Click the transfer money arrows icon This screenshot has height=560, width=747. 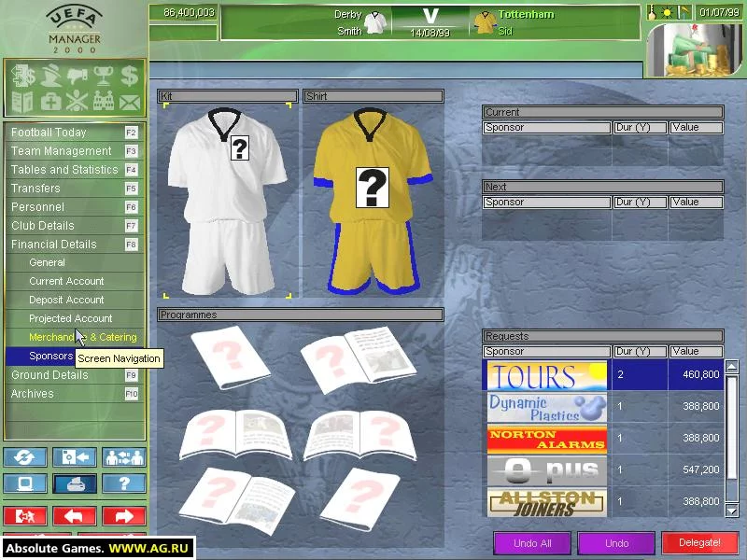22,76
